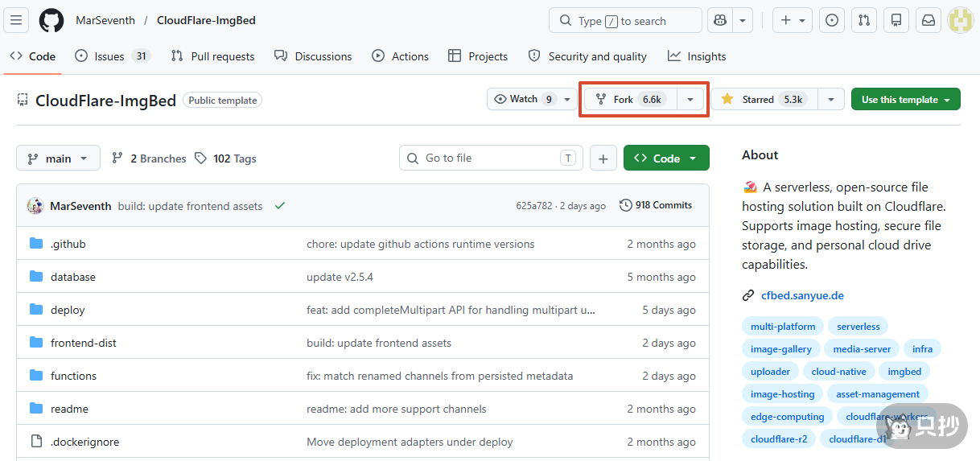
Task: Toggle the Starred button
Action: pos(764,99)
